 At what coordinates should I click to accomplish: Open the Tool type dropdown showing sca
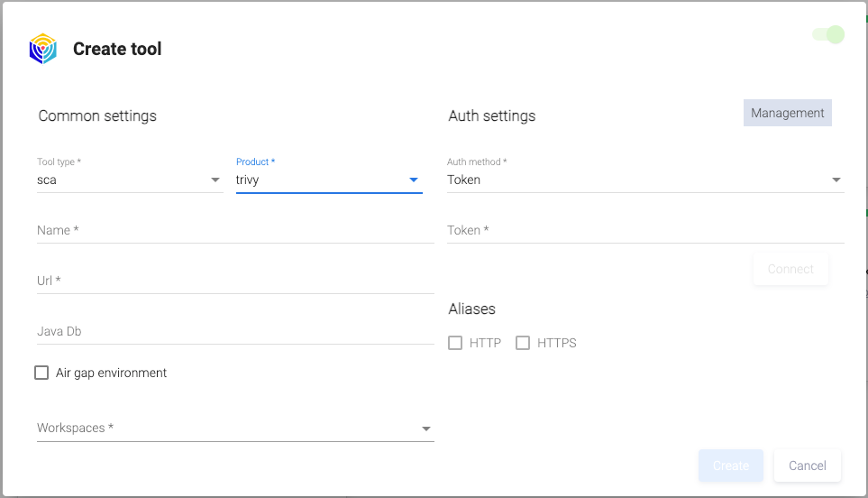point(129,180)
